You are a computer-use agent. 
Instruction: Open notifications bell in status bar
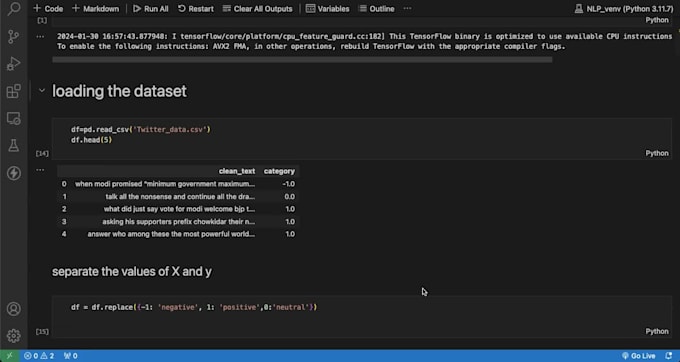pyautogui.click(x=668, y=356)
